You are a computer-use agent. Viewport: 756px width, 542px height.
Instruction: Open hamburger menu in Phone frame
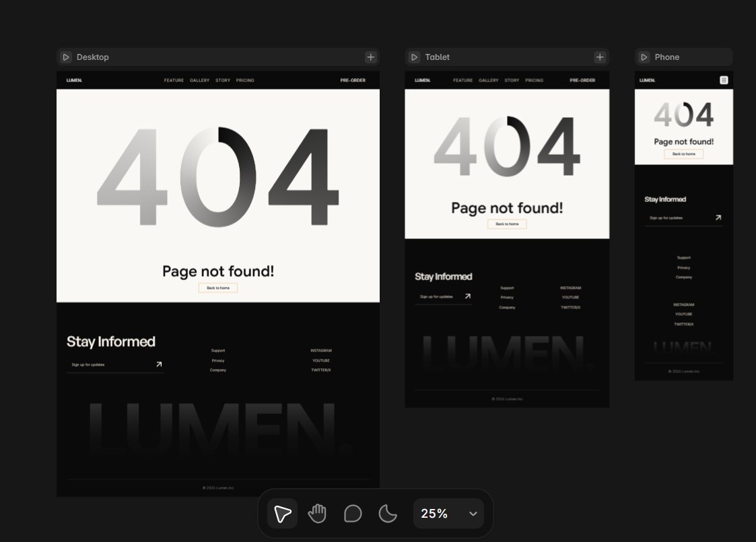[x=724, y=80]
